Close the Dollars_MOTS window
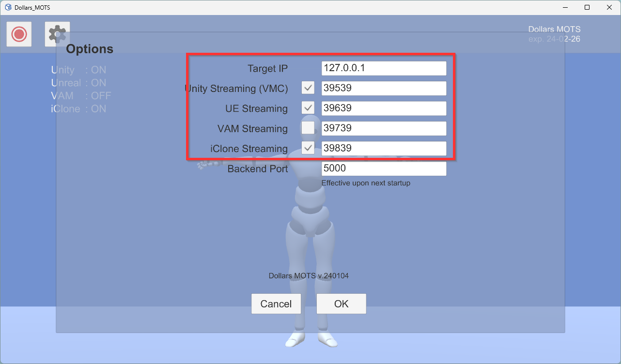621x364 pixels. [609, 8]
